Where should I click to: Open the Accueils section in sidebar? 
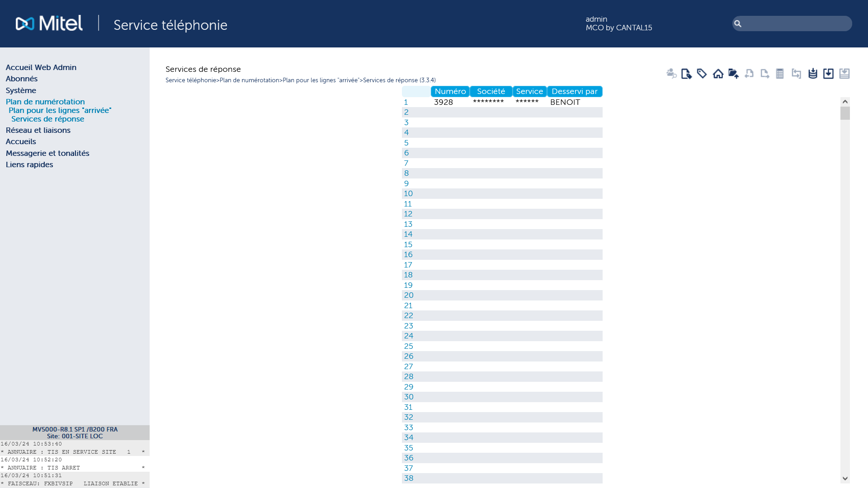tap(21, 141)
